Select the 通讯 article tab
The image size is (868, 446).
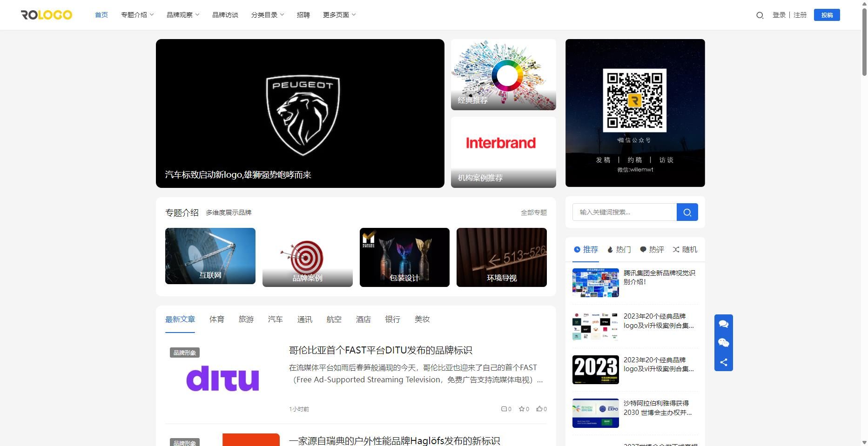[x=305, y=320]
